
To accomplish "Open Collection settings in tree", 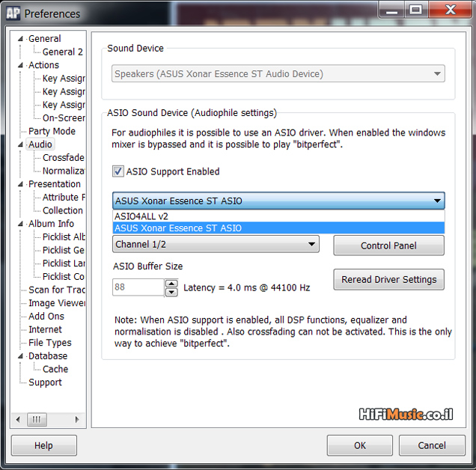I will (x=63, y=210).
